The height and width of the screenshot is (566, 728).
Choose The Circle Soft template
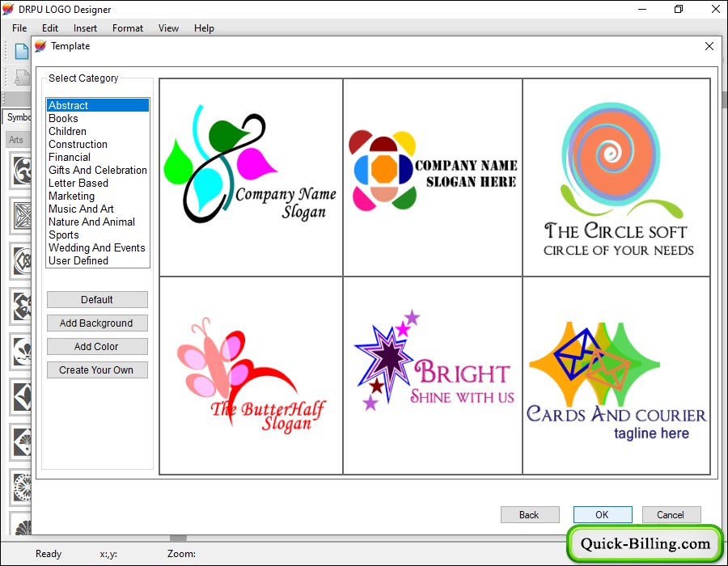point(616,177)
